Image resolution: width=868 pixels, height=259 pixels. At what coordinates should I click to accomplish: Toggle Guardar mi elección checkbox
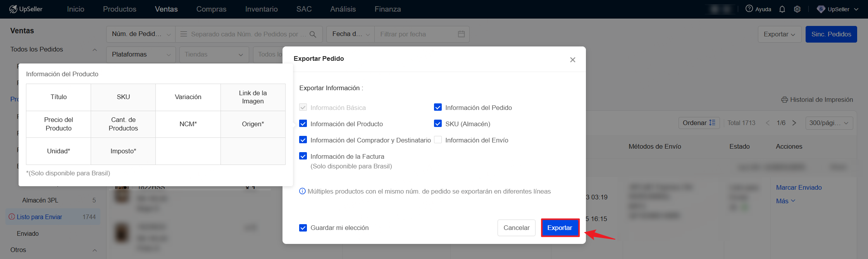303,228
